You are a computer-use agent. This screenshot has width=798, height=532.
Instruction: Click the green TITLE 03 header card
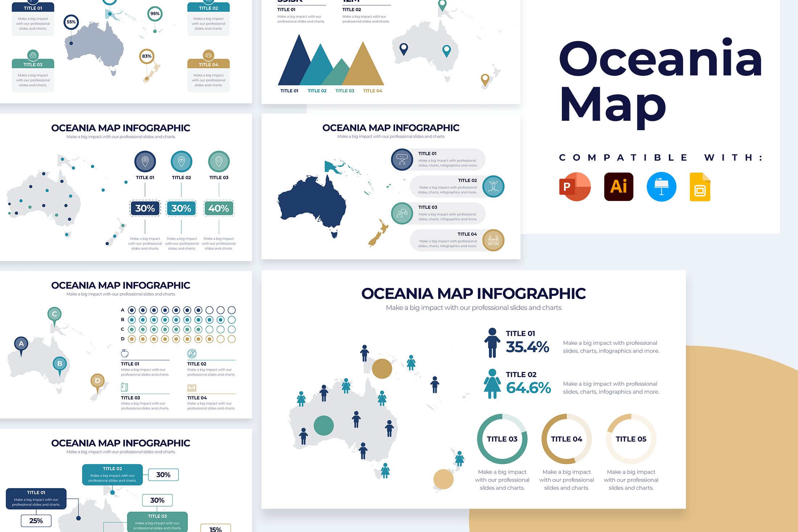(33, 64)
